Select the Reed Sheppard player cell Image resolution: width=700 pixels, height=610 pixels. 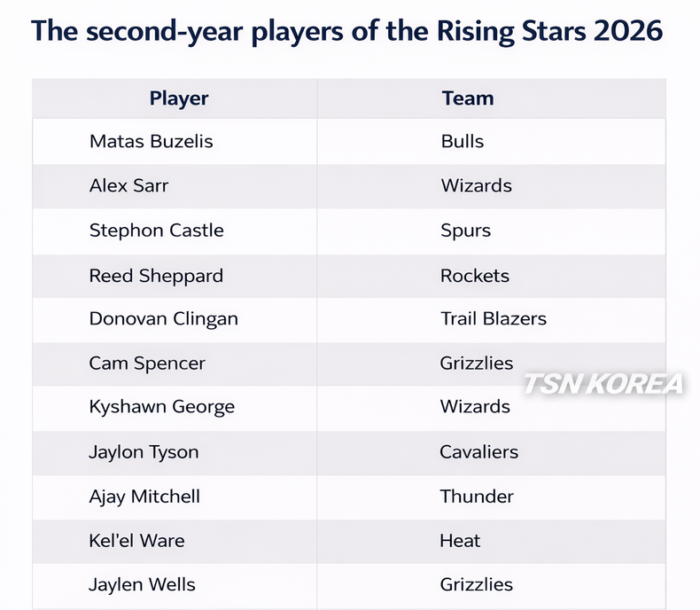[x=156, y=275]
